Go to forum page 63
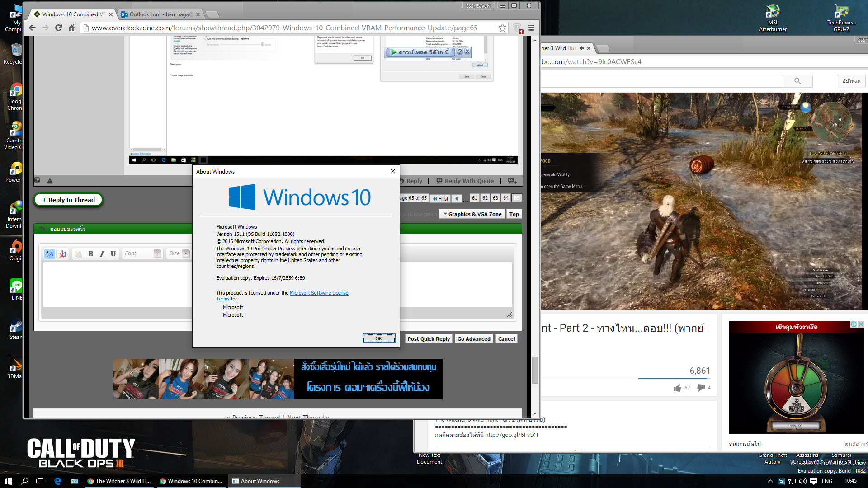Viewport: 868px width, 488px height. [x=495, y=198]
